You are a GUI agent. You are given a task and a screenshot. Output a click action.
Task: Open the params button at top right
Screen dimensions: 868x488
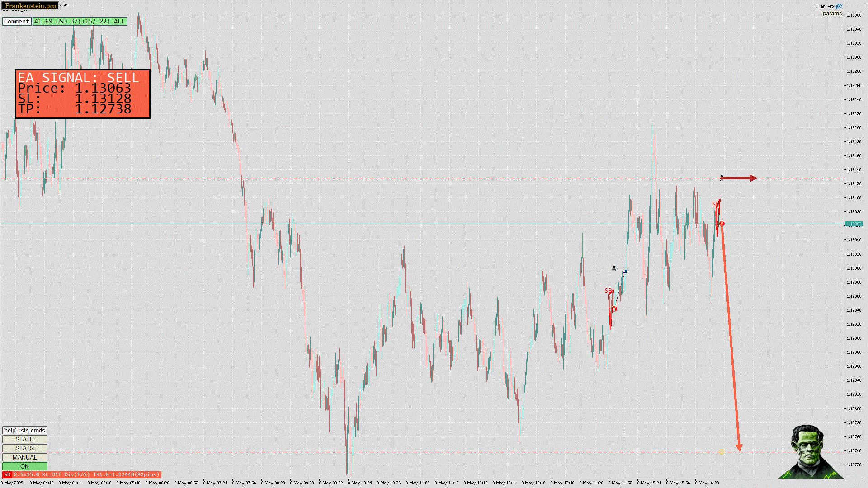832,14
